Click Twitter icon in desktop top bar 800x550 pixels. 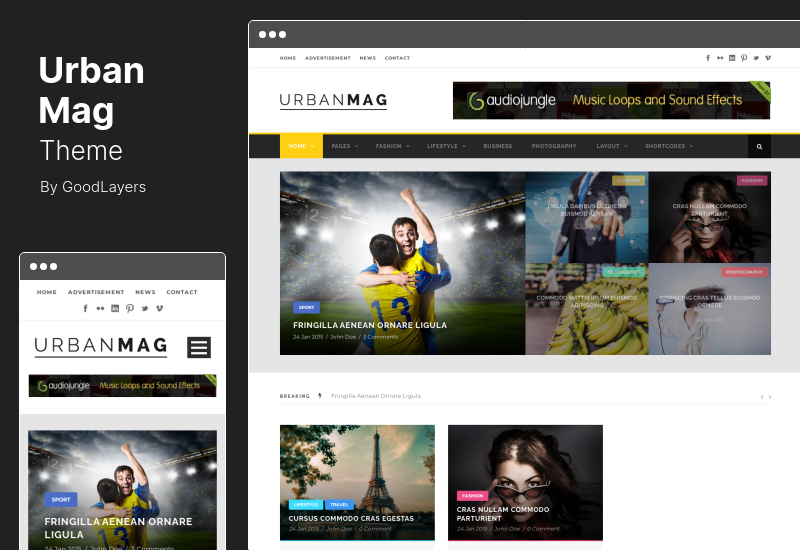756,58
